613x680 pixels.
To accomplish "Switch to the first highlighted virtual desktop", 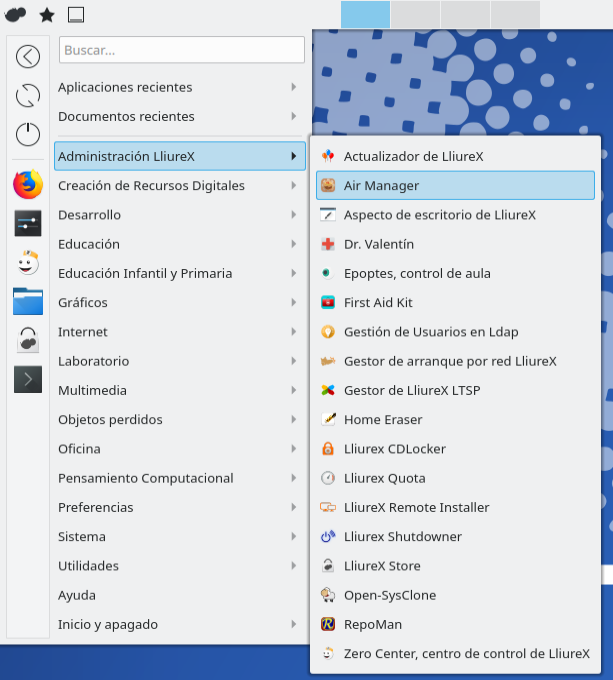I will (x=365, y=14).
